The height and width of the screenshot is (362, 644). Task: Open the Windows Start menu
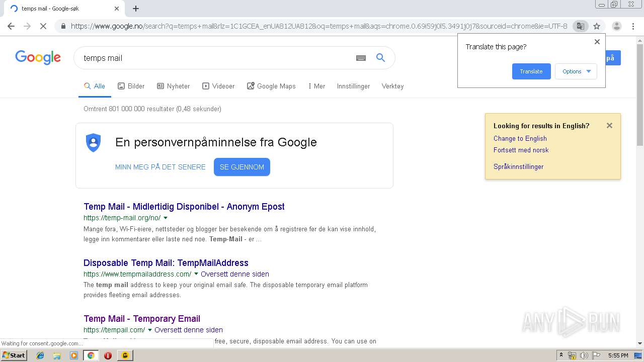point(14,355)
